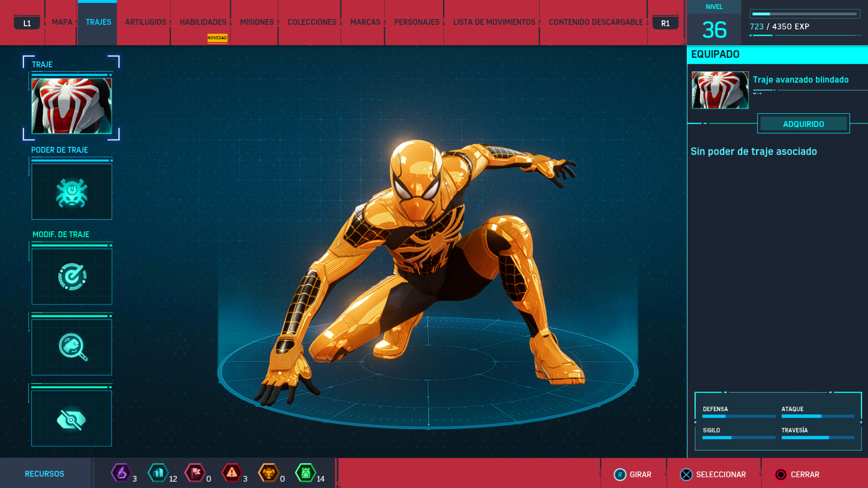Switch to the MAPA tab
868x488 pixels.
pos(62,22)
